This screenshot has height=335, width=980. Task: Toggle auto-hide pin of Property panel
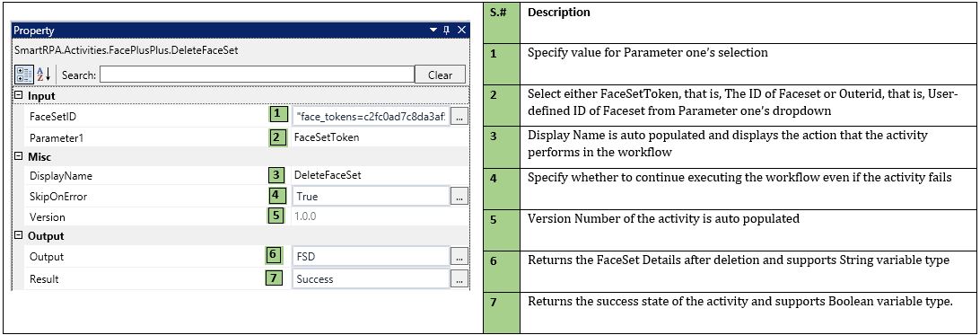click(447, 30)
